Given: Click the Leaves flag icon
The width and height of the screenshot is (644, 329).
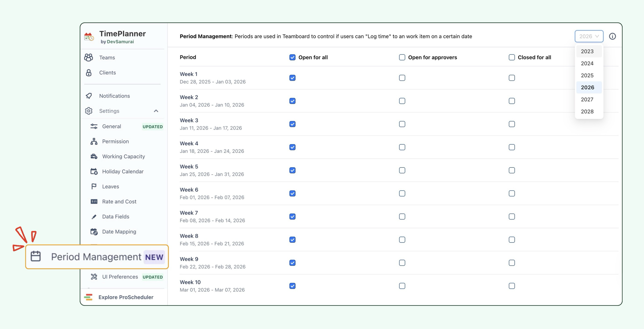Looking at the screenshot, I should coord(94,186).
